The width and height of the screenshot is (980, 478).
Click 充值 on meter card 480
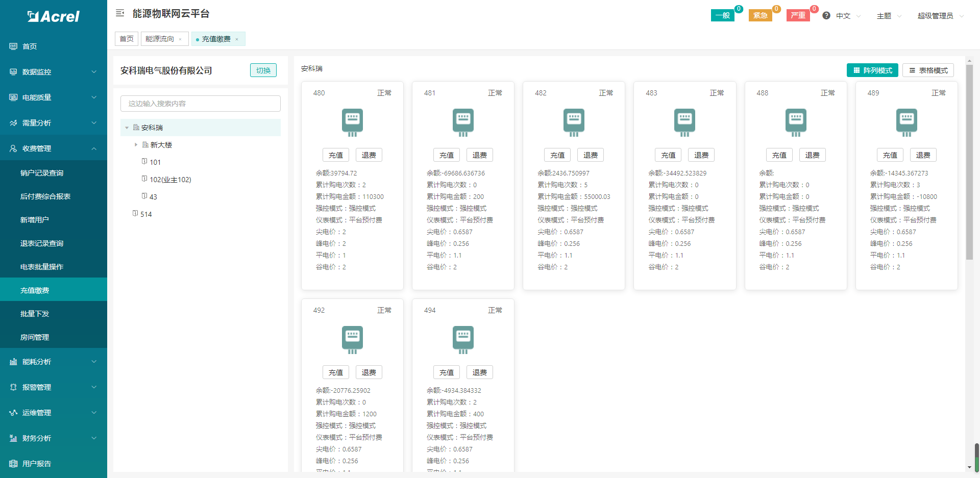pyautogui.click(x=336, y=155)
